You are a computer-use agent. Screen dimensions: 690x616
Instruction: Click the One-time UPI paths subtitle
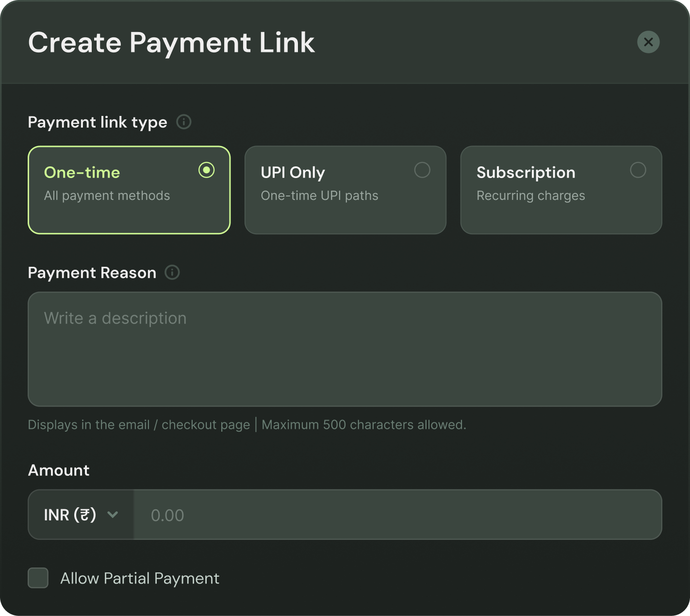tap(320, 195)
